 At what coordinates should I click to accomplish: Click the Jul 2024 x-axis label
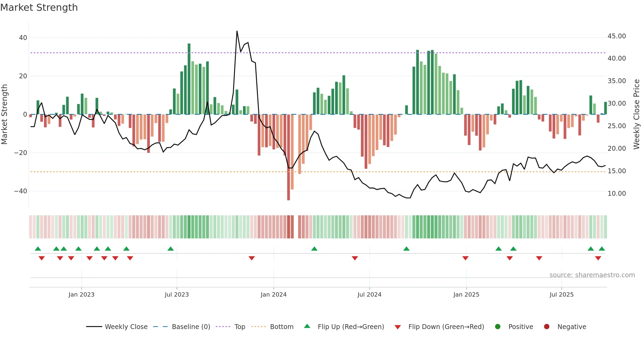click(x=369, y=294)
